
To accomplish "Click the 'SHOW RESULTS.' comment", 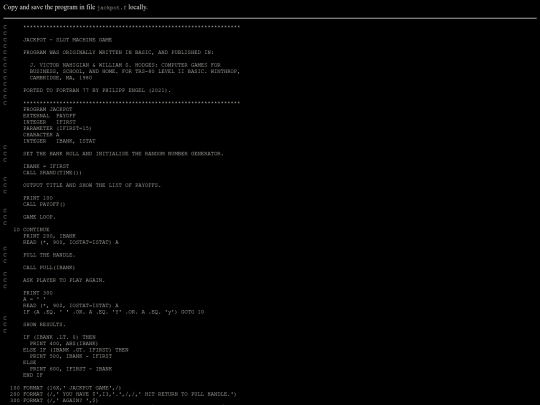I will click(x=44, y=324).
